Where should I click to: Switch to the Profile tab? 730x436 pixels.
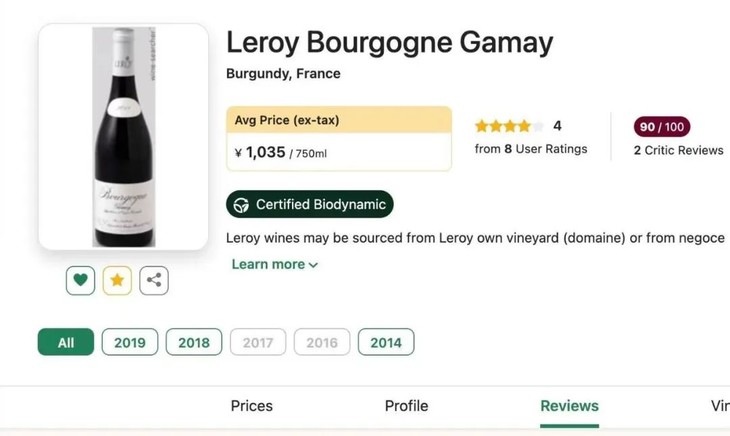point(406,406)
